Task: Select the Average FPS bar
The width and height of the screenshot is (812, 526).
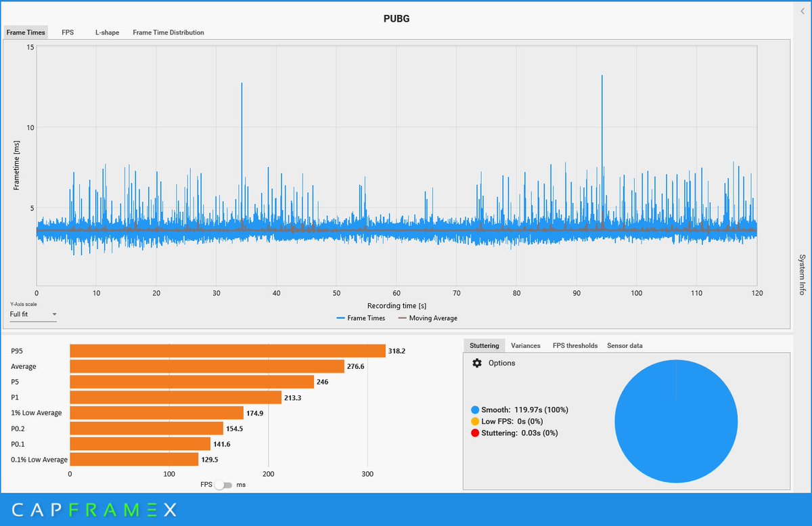Action: click(207, 366)
